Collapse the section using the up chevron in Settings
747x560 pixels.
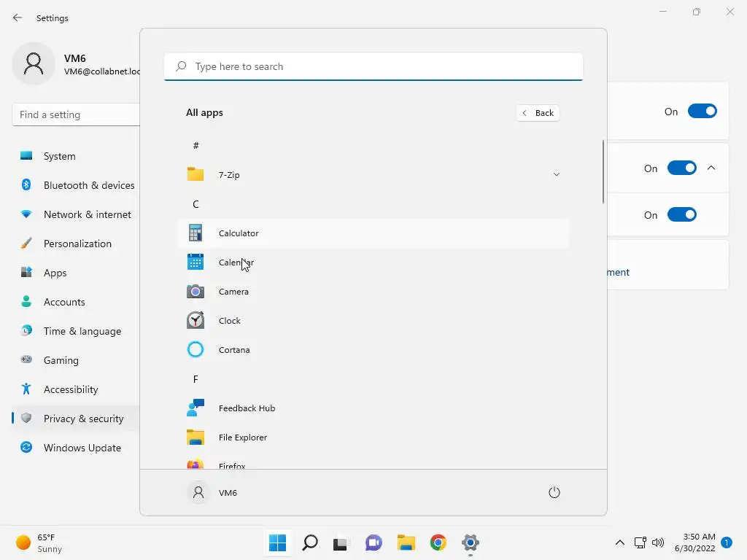pyautogui.click(x=711, y=168)
